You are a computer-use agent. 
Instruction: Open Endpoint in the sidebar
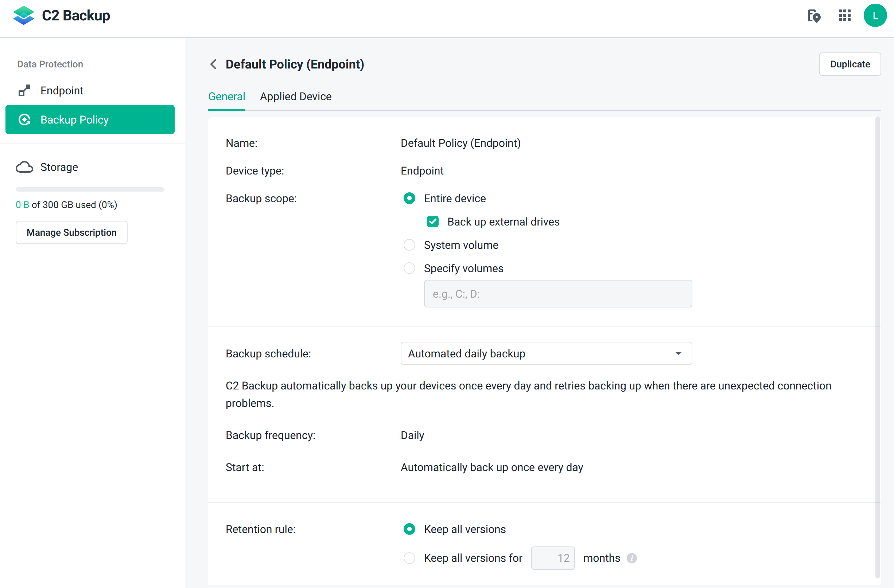(x=90, y=90)
